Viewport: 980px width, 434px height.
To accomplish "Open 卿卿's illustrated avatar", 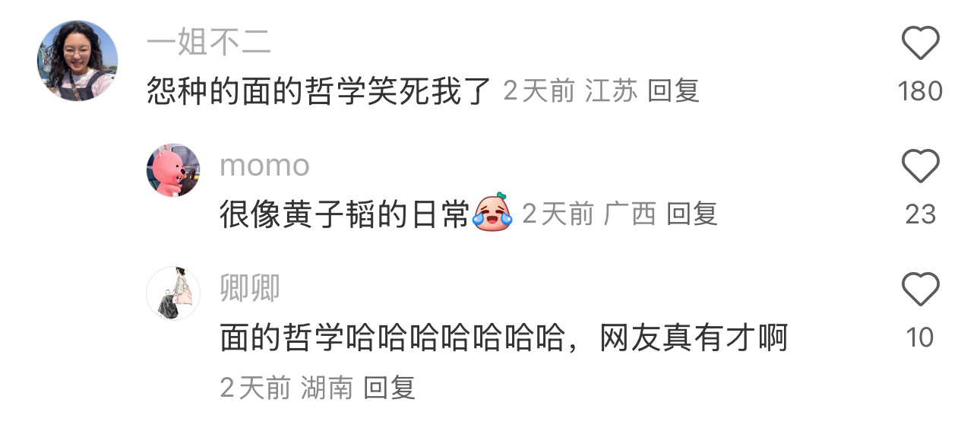I will pyautogui.click(x=173, y=293).
